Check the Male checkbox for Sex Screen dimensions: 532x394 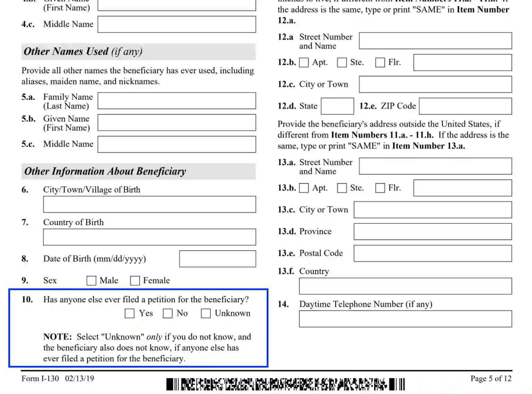click(91, 280)
